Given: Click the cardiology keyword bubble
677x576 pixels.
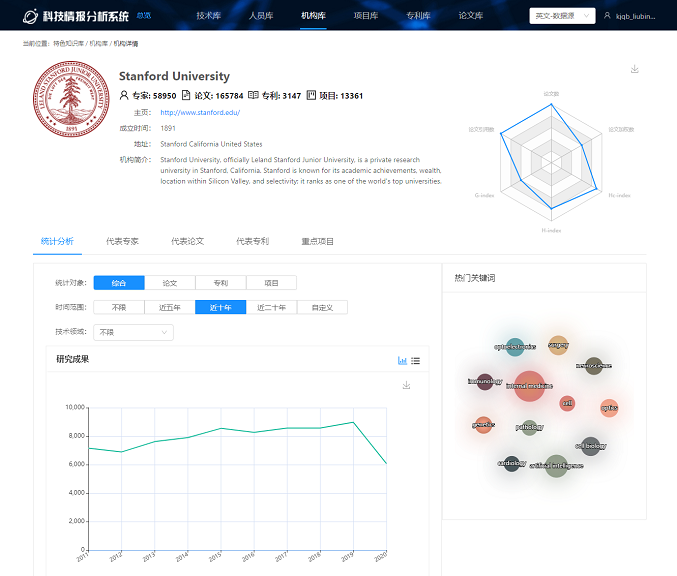Looking at the screenshot, I should 512,463.
